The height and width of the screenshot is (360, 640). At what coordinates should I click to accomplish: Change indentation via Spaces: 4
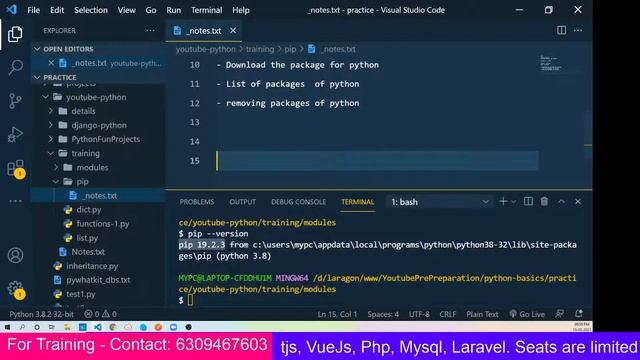(x=383, y=314)
